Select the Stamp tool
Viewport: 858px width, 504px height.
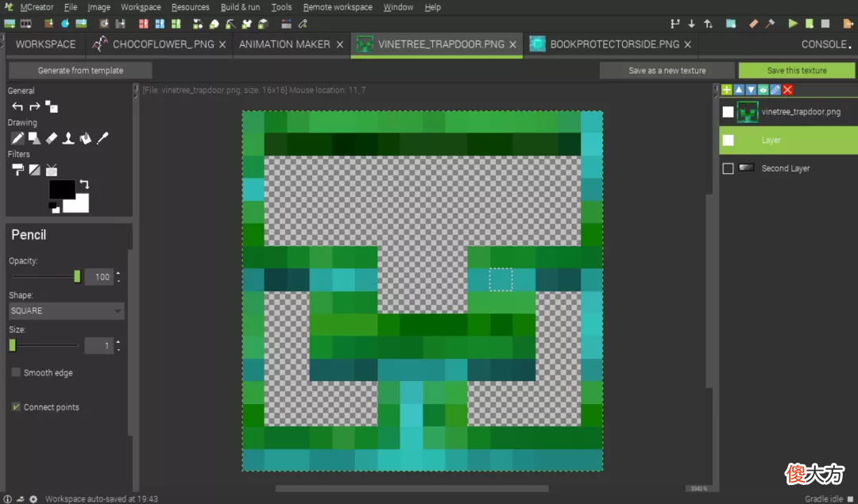(68, 138)
